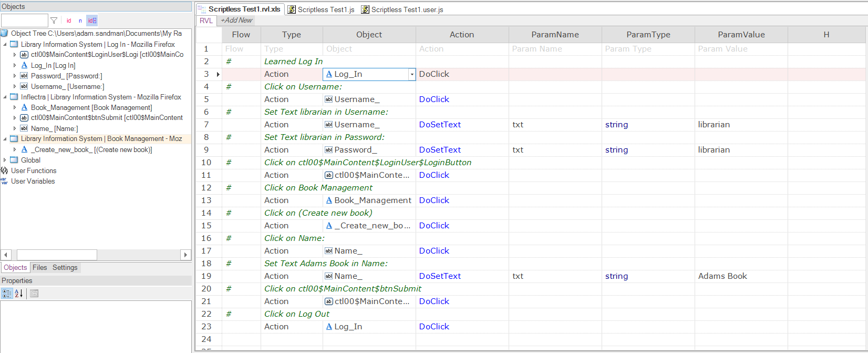
Task: Expand the Password_ object node
Action: [x=15, y=76]
